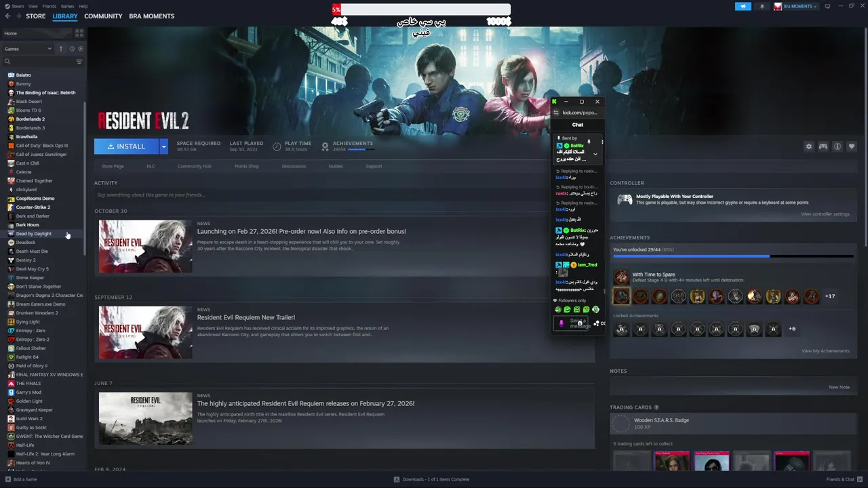Open View My Achievements link
The height and width of the screenshot is (488, 868).
pyautogui.click(x=825, y=351)
